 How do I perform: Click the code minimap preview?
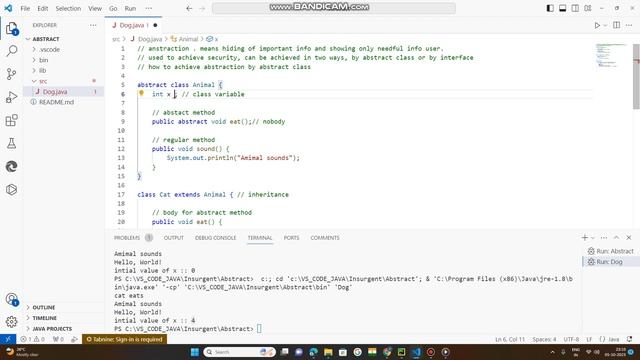[611, 56]
